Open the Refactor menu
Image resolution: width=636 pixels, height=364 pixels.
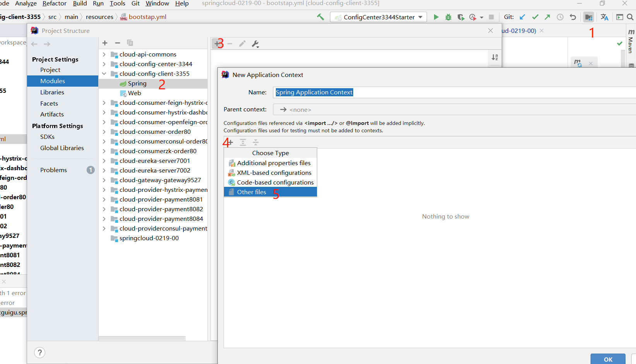click(55, 3)
